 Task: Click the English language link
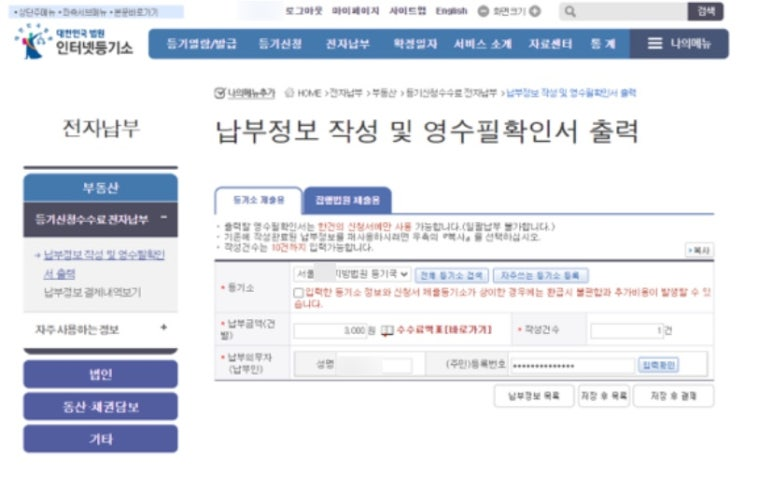[x=451, y=11]
